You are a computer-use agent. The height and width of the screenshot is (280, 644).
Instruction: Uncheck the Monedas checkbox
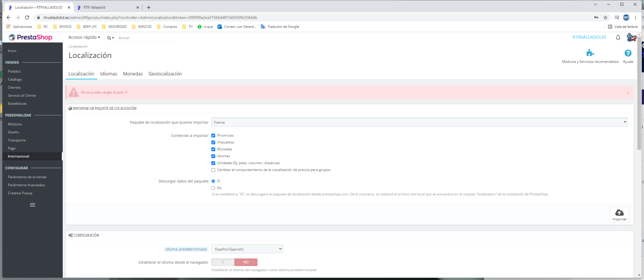(x=213, y=149)
